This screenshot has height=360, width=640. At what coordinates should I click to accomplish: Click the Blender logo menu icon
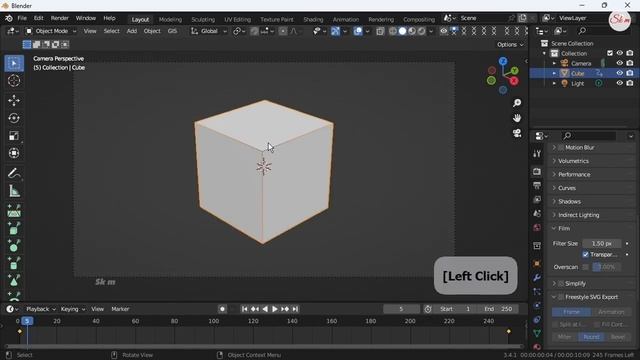pyautogui.click(x=9, y=18)
